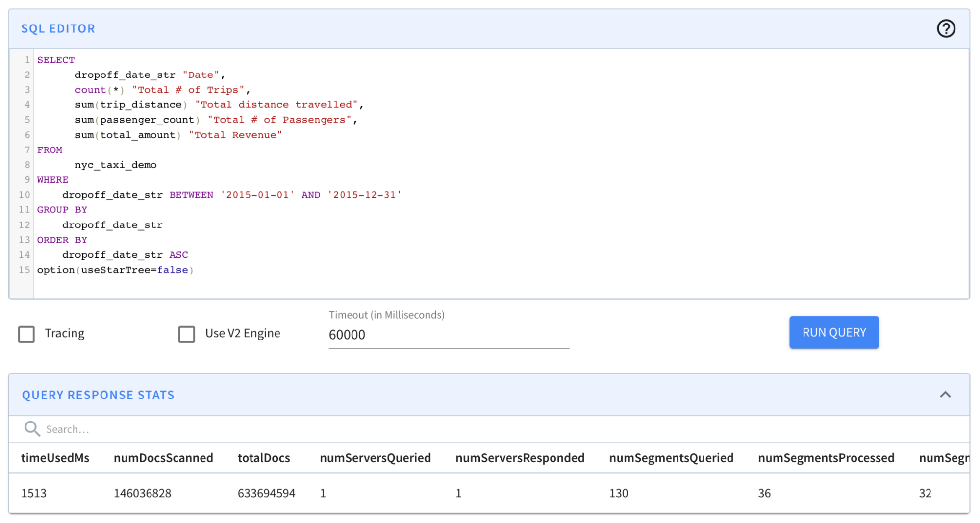Click the numServersQueried column header
The image size is (980, 523).
click(x=375, y=458)
